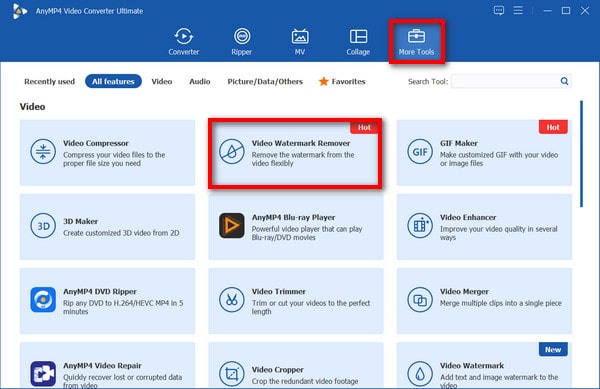600x389 pixels.
Task: Click the Video Compressor icon
Action: pos(43,151)
